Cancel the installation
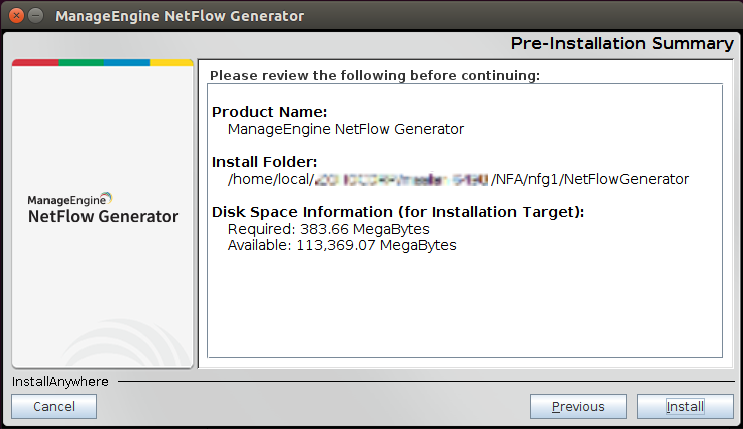743x429 pixels. coord(54,406)
